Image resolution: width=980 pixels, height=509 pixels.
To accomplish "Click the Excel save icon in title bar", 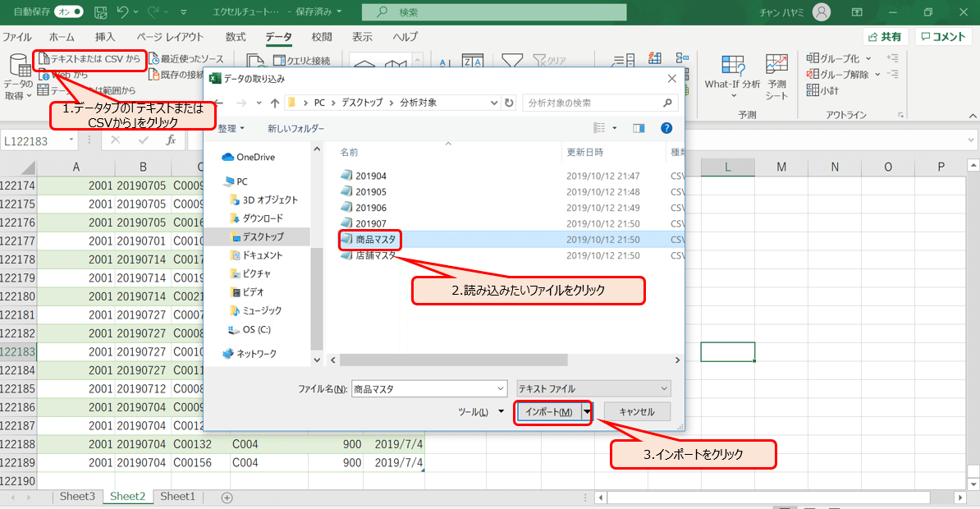I will (x=100, y=11).
